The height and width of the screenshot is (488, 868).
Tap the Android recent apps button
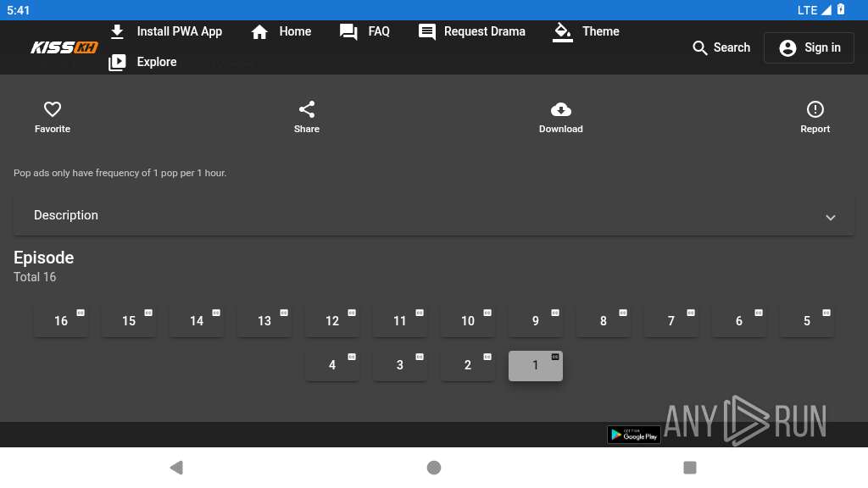click(690, 468)
